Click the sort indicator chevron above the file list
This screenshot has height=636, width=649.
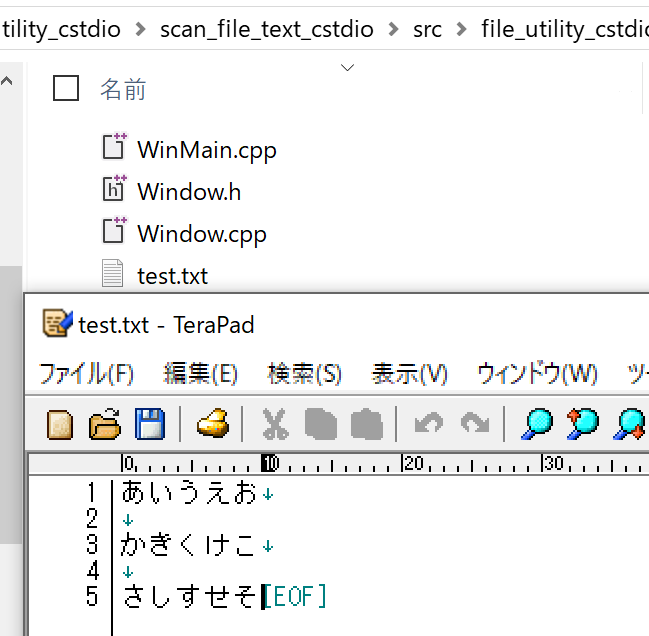(347, 67)
